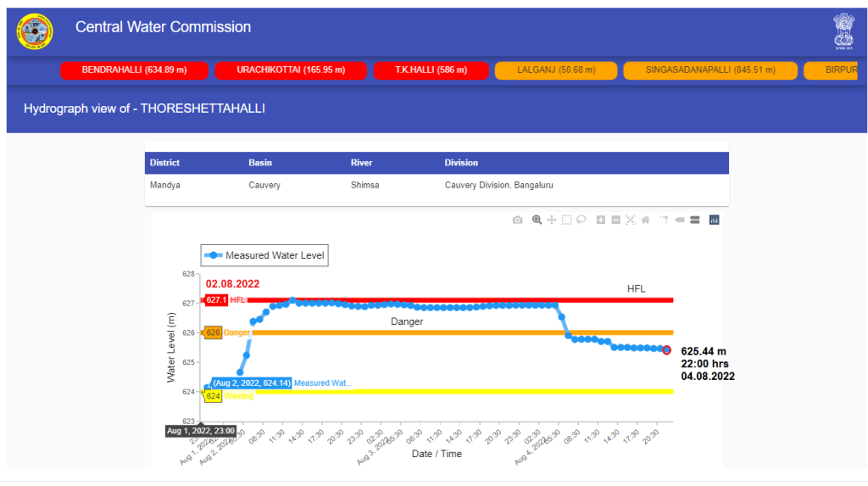The height and width of the screenshot is (486, 868).
Task: Select LALGANJ (50.68 m) station
Action: (x=555, y=70)
